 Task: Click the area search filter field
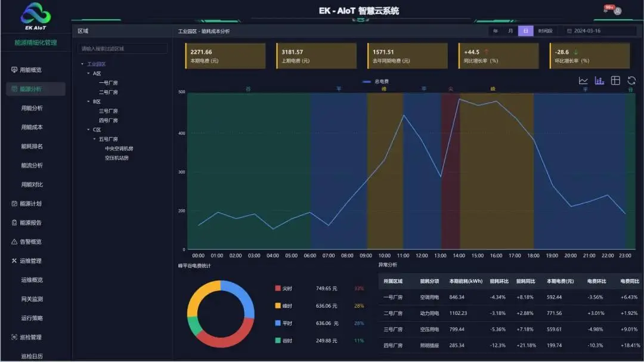[123, 48]
